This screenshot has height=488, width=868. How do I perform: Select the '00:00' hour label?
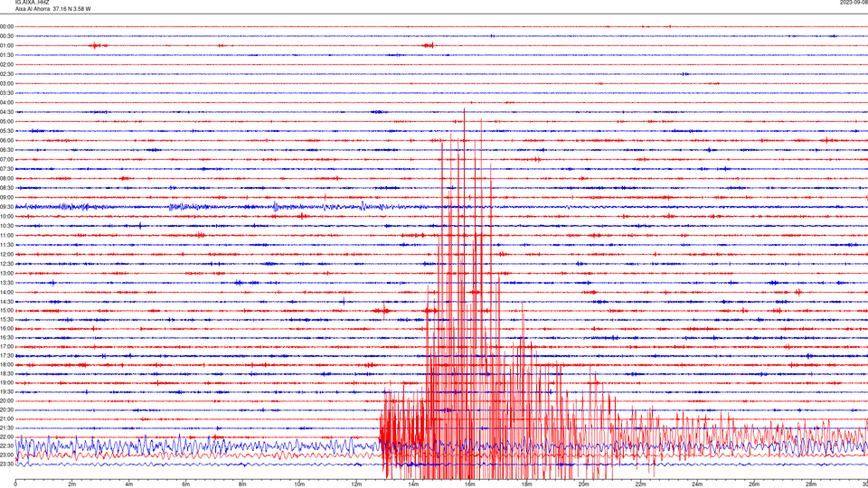click(6, 26)
